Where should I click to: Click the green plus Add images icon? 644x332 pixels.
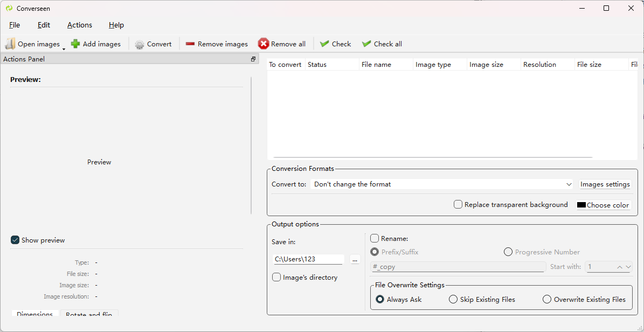click(x=75, y=44)
